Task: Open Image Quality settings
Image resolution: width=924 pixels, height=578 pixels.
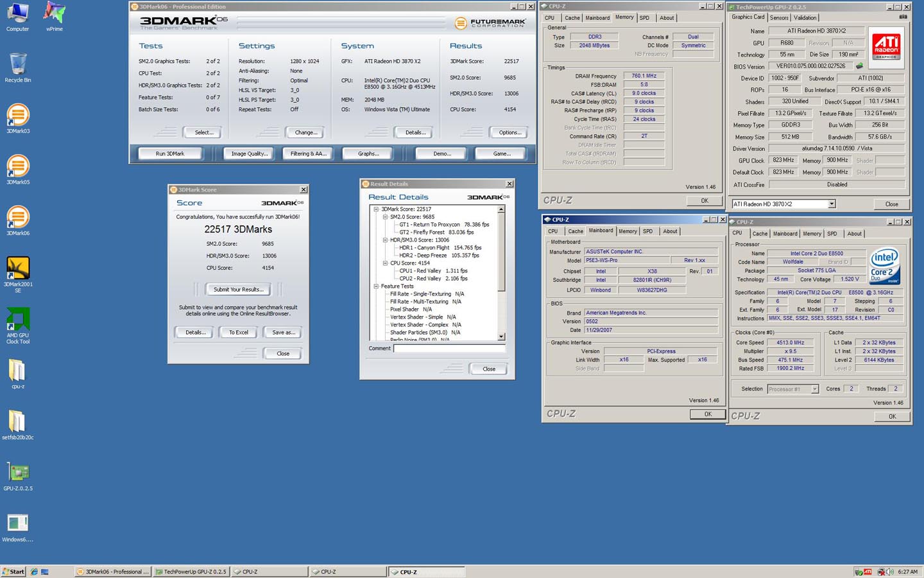Action: (x=250, y=153)
